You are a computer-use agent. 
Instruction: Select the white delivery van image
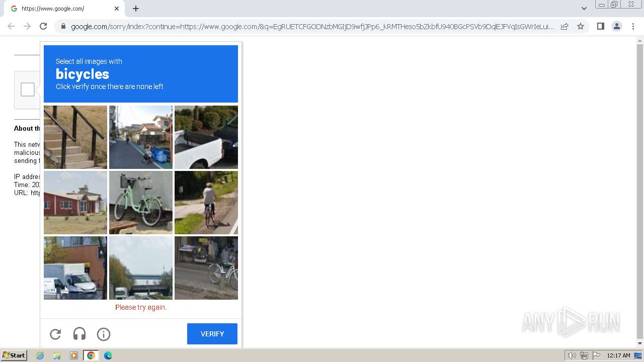[x=75, y=268]
